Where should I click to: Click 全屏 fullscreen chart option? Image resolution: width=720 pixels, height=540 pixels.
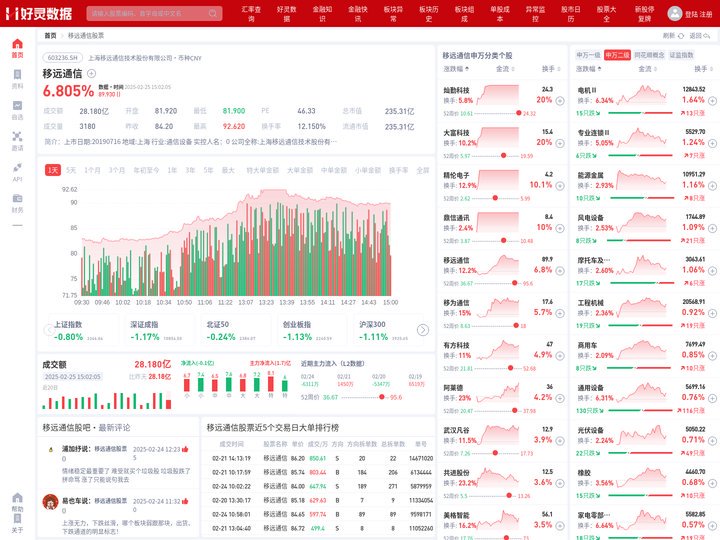coord(422,170)
